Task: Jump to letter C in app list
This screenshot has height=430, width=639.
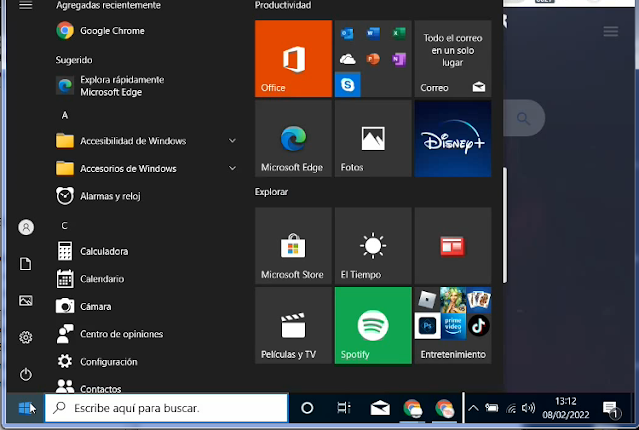Action: pyautogui.click(x=64, y=225)
